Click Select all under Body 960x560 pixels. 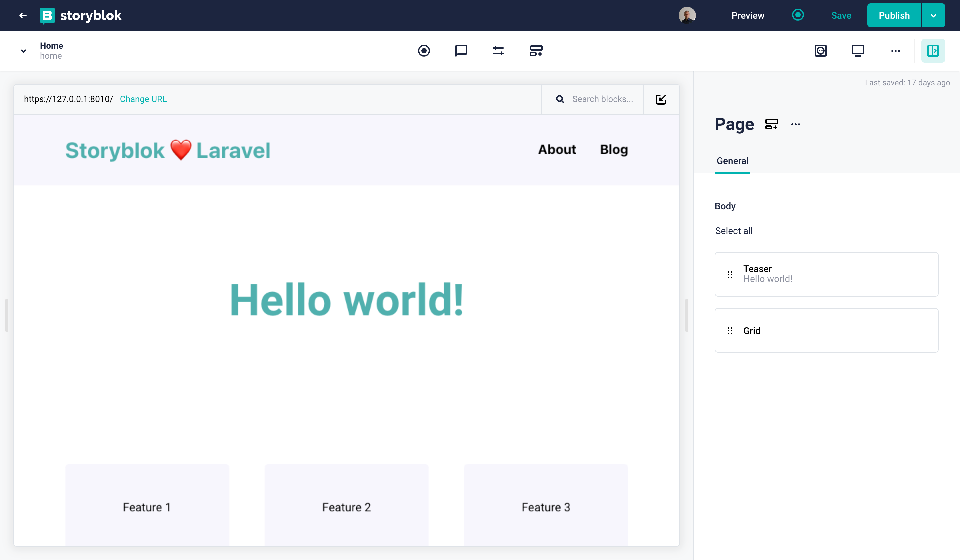734,231
